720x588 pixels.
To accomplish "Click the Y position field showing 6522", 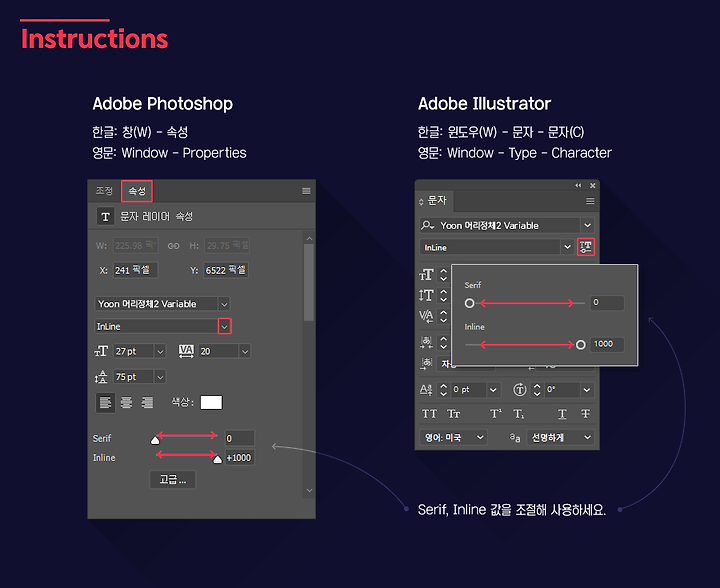I will click(226, 270).
